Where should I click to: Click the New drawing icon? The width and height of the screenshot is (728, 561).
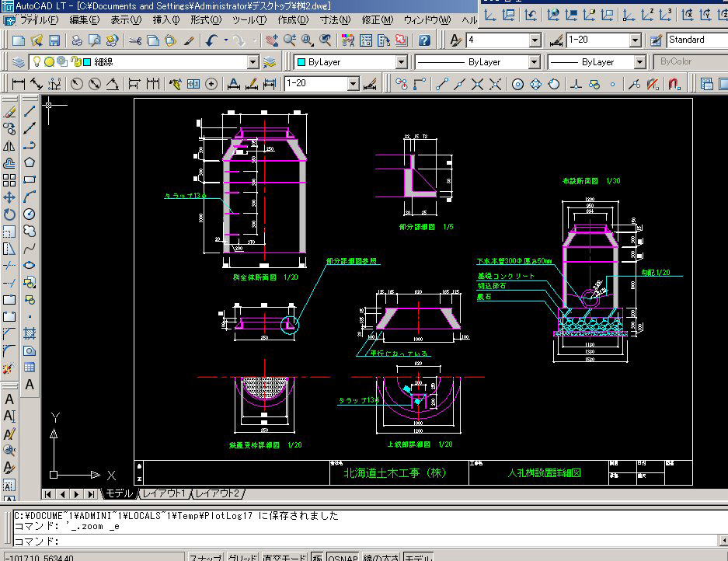click(x=19, y=41)
